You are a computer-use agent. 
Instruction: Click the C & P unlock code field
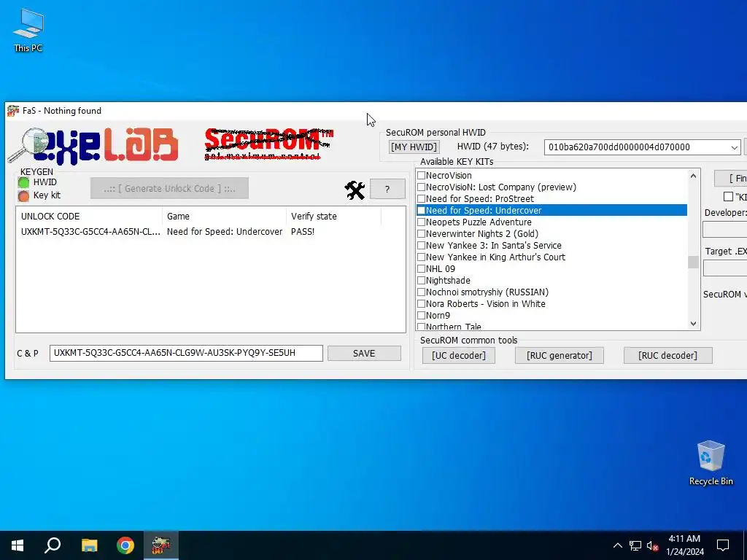coord(186,354)
